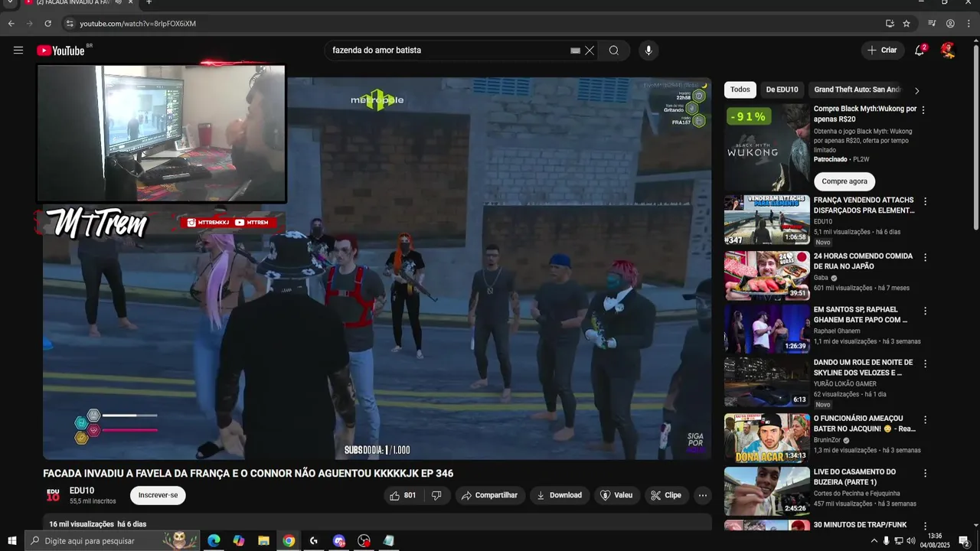980x551 pixels.
Task: Open the account avatar menu
Action: point(948,51)
